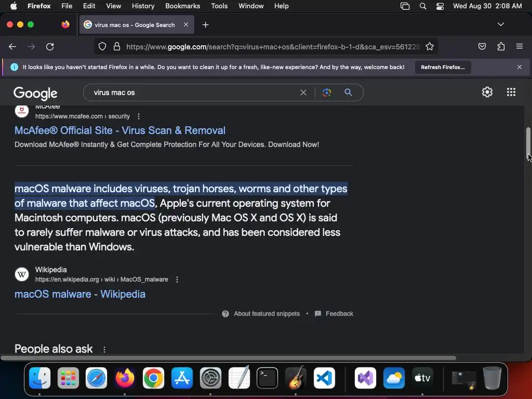
Task: Open the View menu
Action: tap(113, 6)
